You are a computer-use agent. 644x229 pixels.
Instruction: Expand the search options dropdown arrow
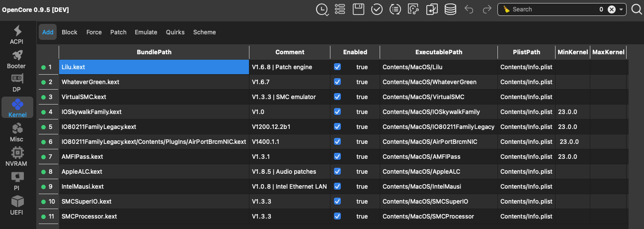[x=621, y=9]
